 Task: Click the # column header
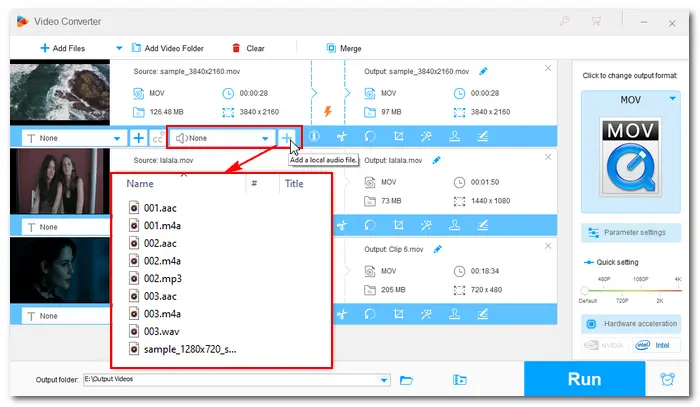pyautogui.click(x=254, y=183)
